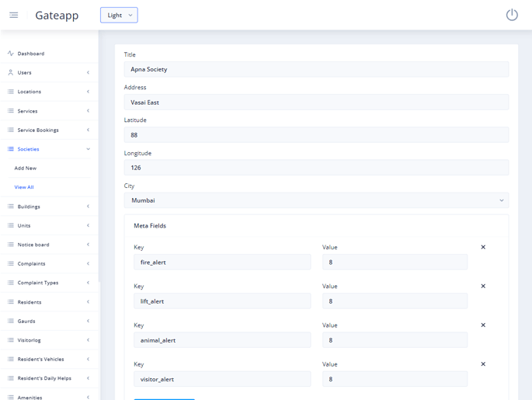The width and height of the screenshot is (532, 400).
Task: Remove the fire_alert meta field
Action: pyautogui.click(x=483, y=247)
